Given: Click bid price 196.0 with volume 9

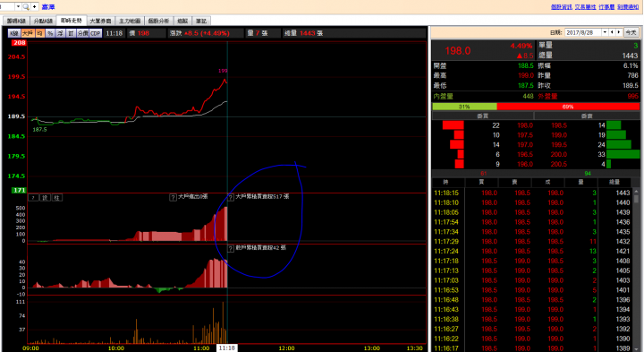Looking at the screenshot, I should coord(525,164).
